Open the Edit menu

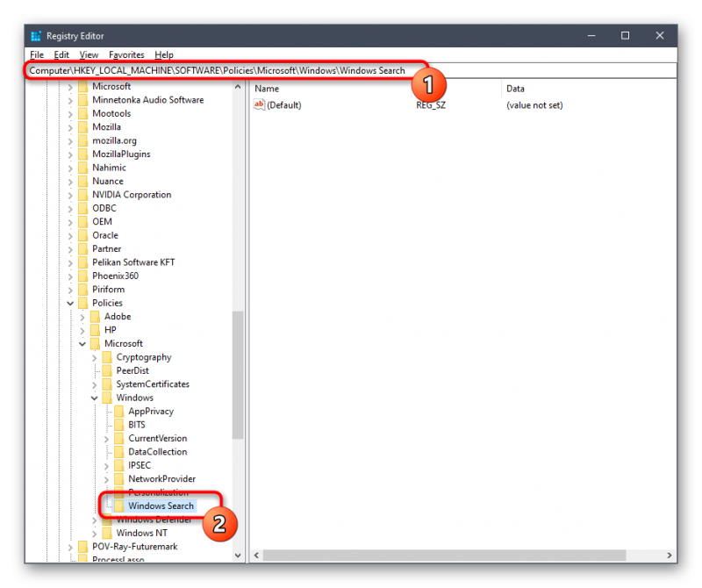61,54
